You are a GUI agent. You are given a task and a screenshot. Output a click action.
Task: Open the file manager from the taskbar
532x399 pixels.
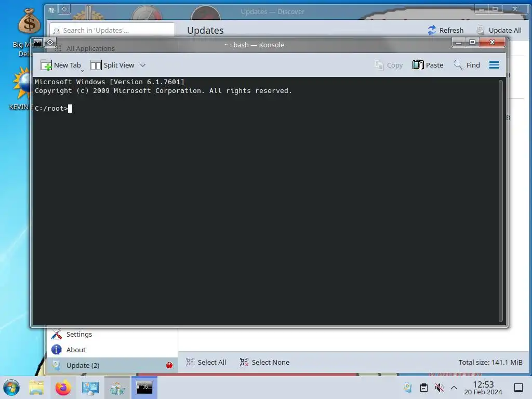(36, 388)
